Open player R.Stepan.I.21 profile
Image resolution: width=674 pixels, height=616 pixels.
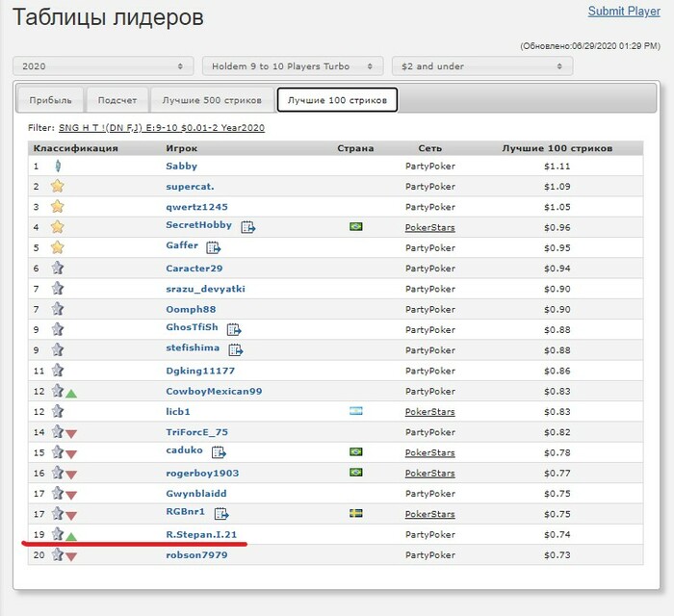click(x=201, y=534)
